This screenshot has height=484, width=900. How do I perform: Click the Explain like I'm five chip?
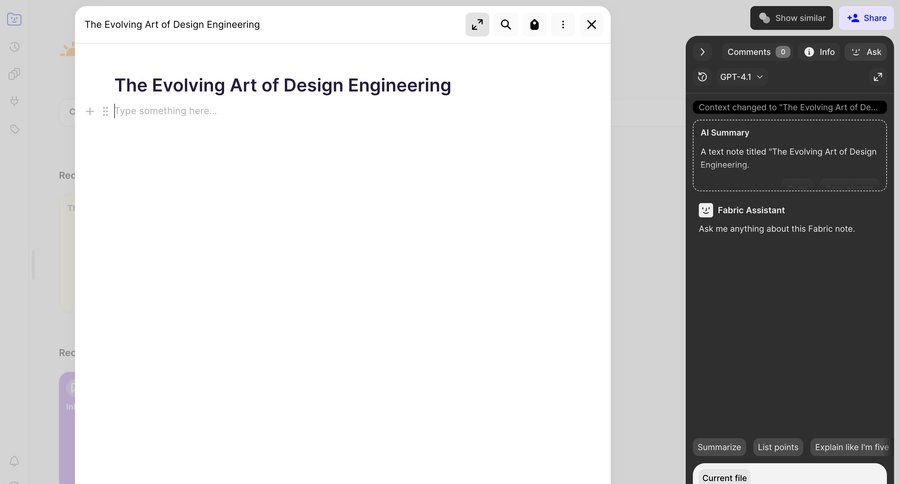851,447
